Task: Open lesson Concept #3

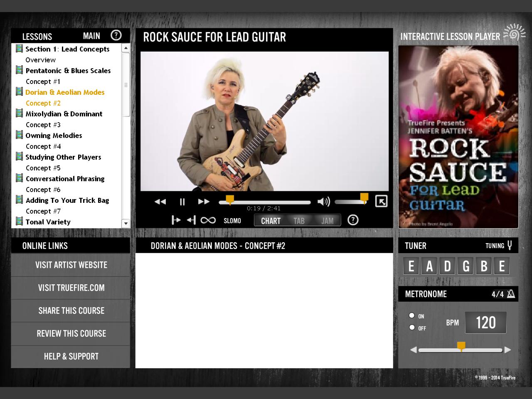Action: click(43, 125)
